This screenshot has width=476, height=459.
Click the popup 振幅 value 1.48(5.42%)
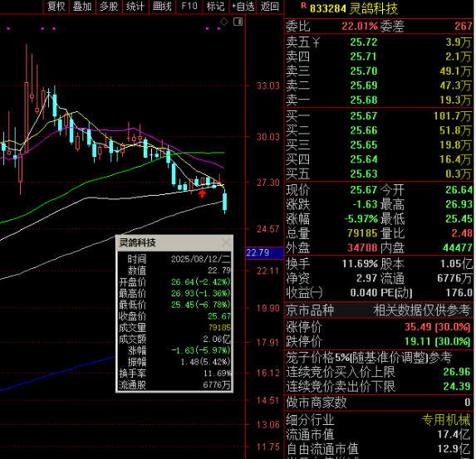click(x=205, y=362)
